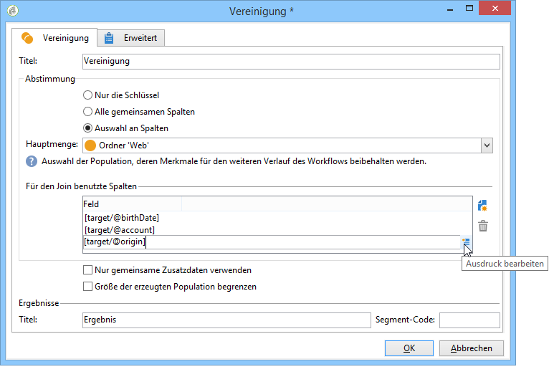
Task: Check 'Größe der erzeugten Population begrenzen'
Action: click(x=88, y=287)
